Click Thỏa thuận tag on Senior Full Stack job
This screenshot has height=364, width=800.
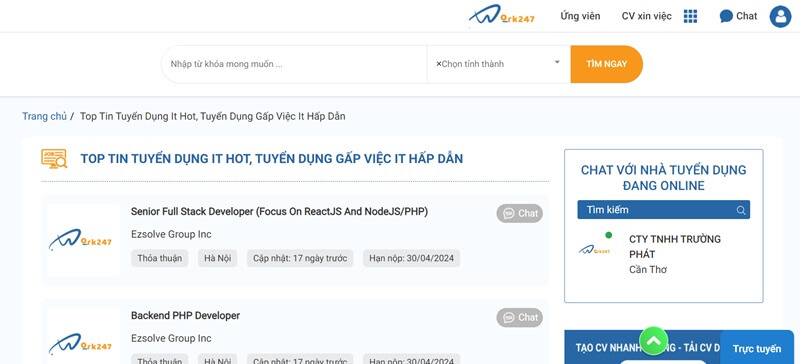point(160,258)
